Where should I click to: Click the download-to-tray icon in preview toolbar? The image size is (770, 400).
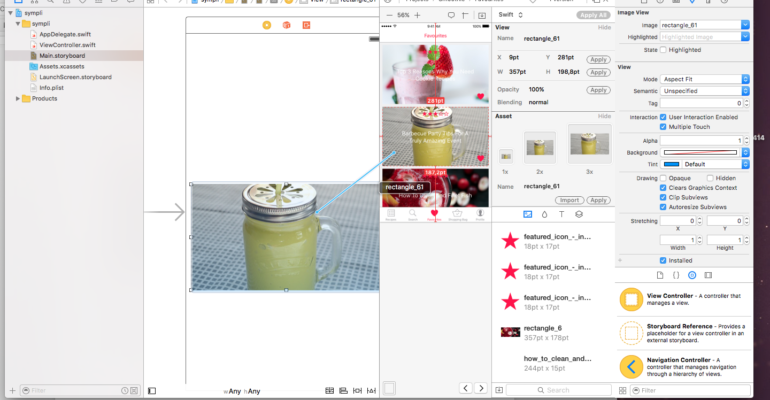click(x=482, y=15)
